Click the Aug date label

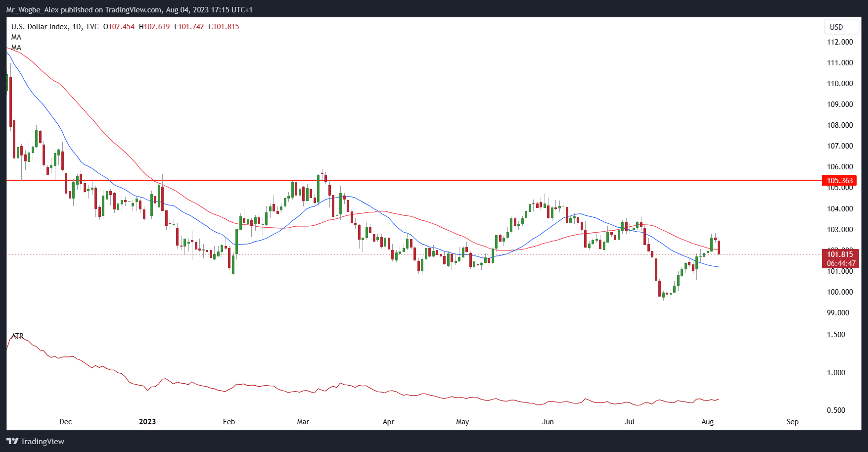pyautogui.click(x=708, y=422)
